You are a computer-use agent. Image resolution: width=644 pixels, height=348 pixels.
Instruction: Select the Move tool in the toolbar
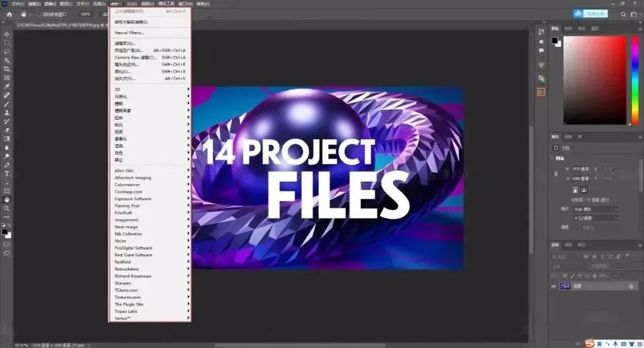point(7,35)
